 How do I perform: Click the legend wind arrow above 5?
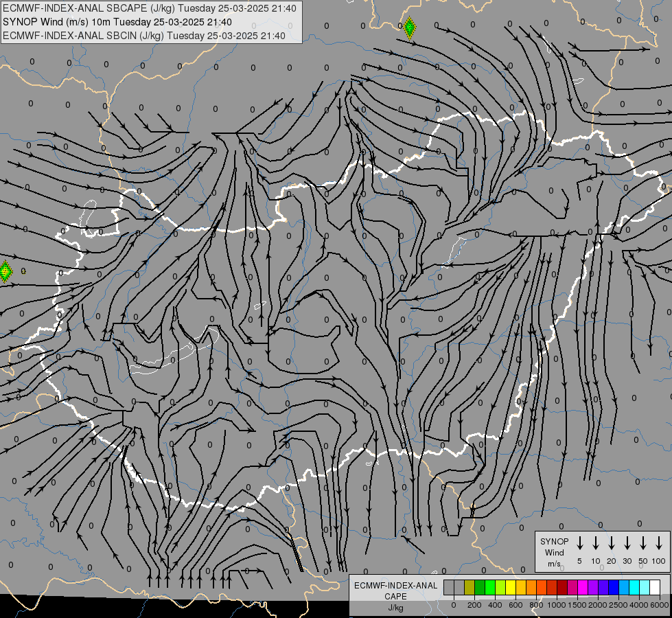[579, 543]
